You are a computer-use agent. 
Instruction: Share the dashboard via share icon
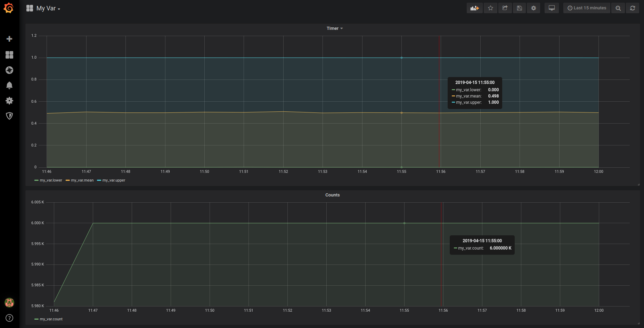pos(505,8)
